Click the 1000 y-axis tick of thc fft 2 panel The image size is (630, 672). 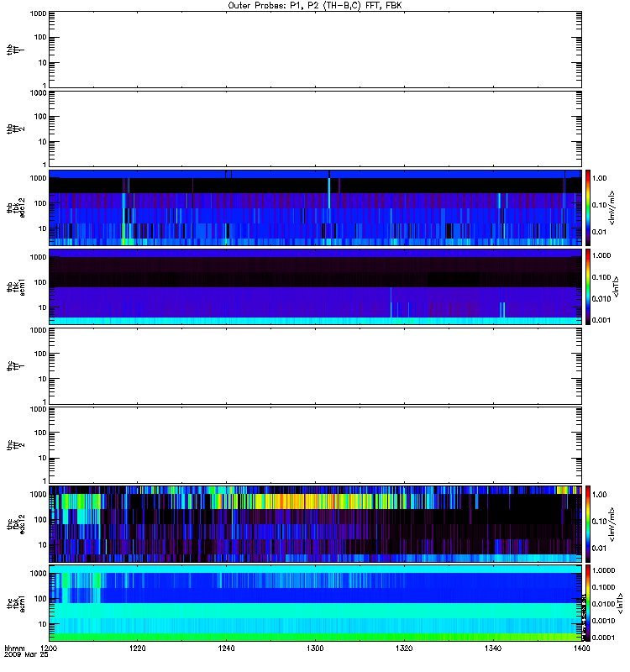[38, 409]
